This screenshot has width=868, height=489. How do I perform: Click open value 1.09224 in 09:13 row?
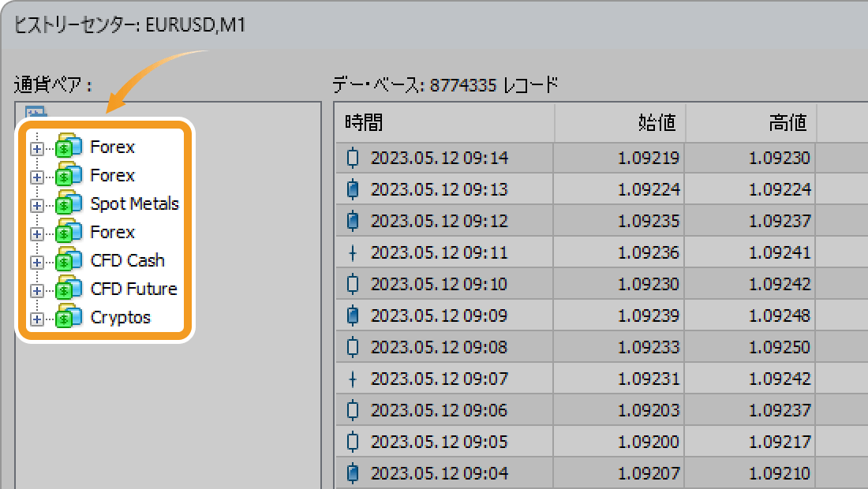pos(648,190)
